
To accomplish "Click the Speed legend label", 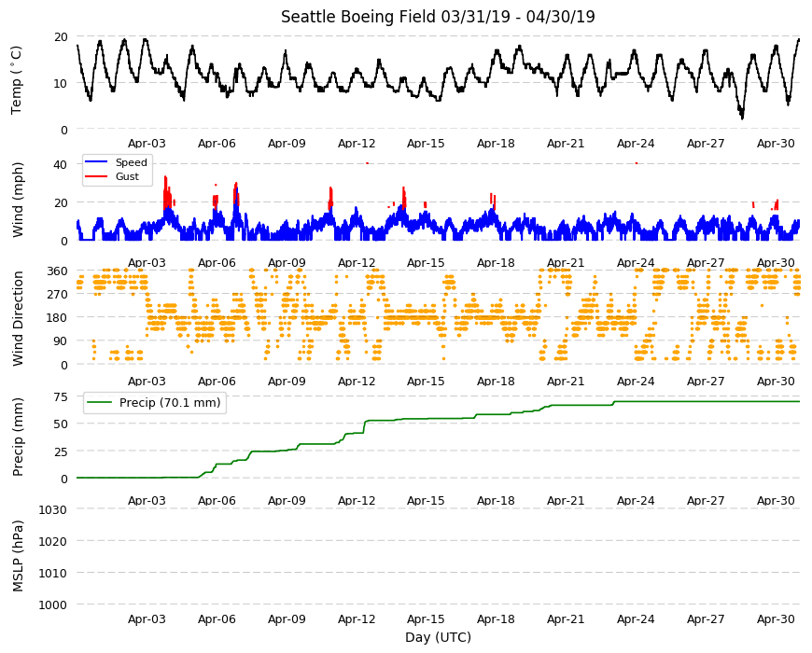I will 131,162.
